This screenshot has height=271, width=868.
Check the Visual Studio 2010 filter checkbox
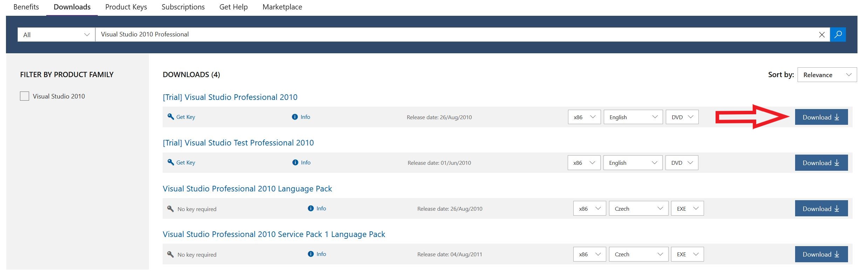click(x=25, y=96)
